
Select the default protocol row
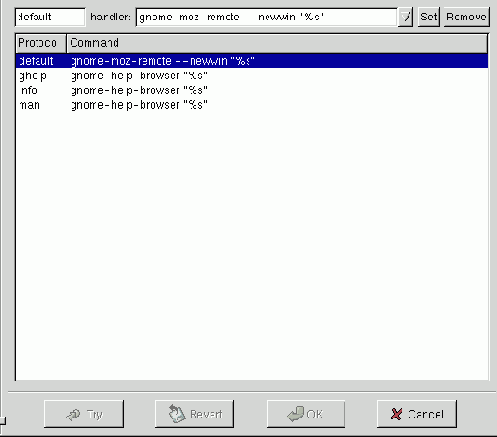[x=252, y=61]
